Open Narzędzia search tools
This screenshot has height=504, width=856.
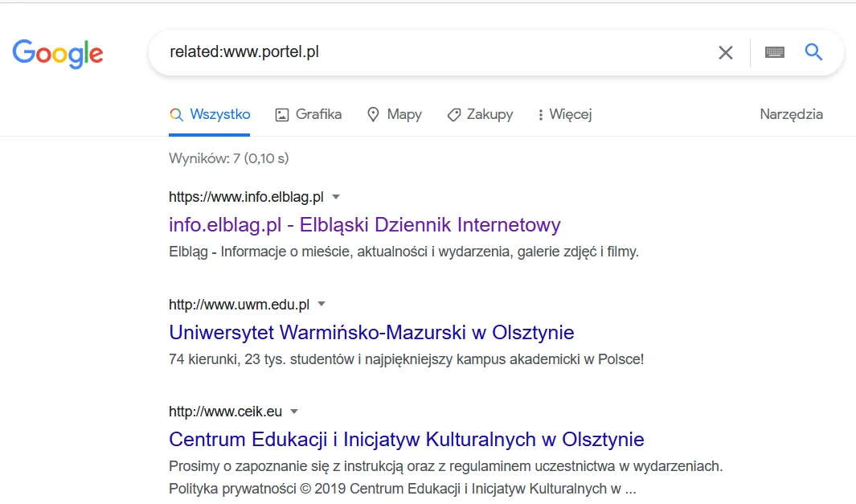(791, 114)
